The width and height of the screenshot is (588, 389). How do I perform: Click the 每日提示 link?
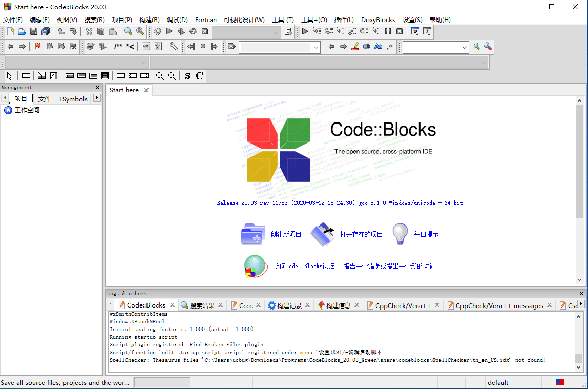pyautogui.click(x=426, y=234)
